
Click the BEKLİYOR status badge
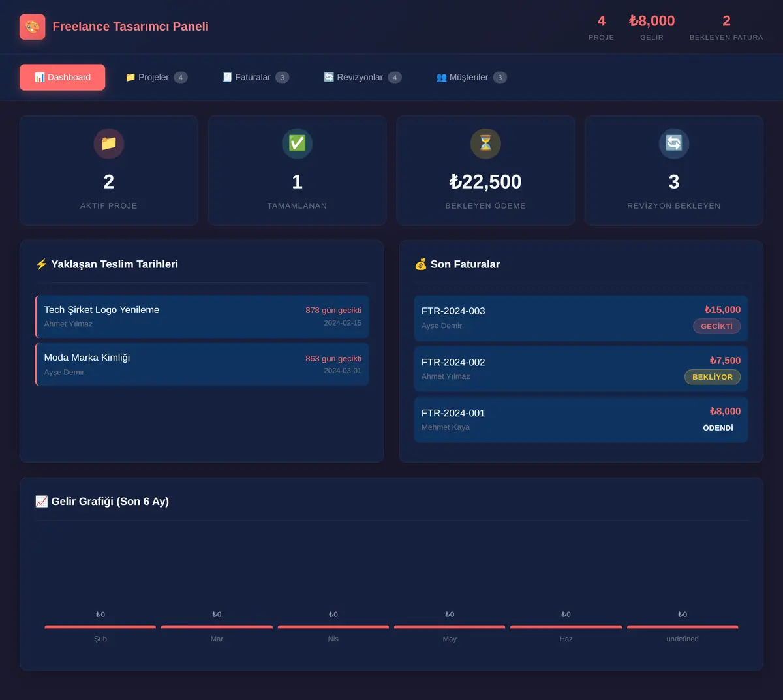tap(713, 377)
